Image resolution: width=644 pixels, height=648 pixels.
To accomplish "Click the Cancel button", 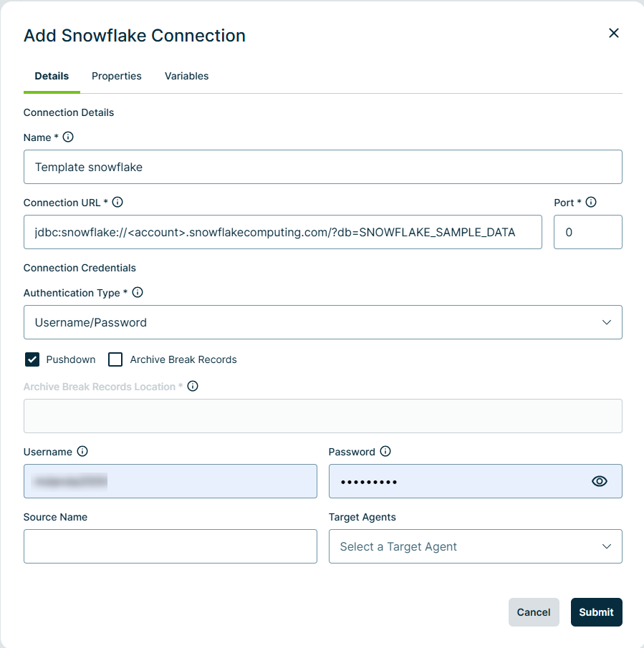I will tap(534, 612).
